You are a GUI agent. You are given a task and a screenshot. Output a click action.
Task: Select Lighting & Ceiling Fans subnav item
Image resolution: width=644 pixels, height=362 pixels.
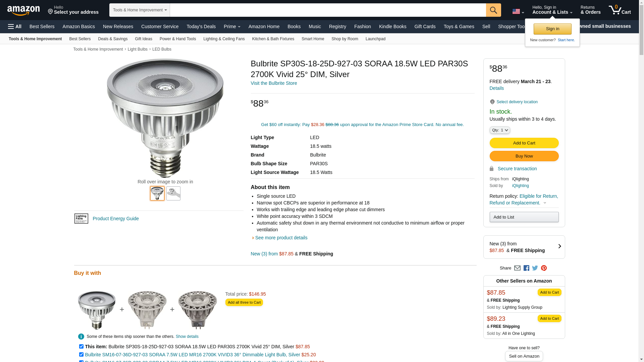224,39
